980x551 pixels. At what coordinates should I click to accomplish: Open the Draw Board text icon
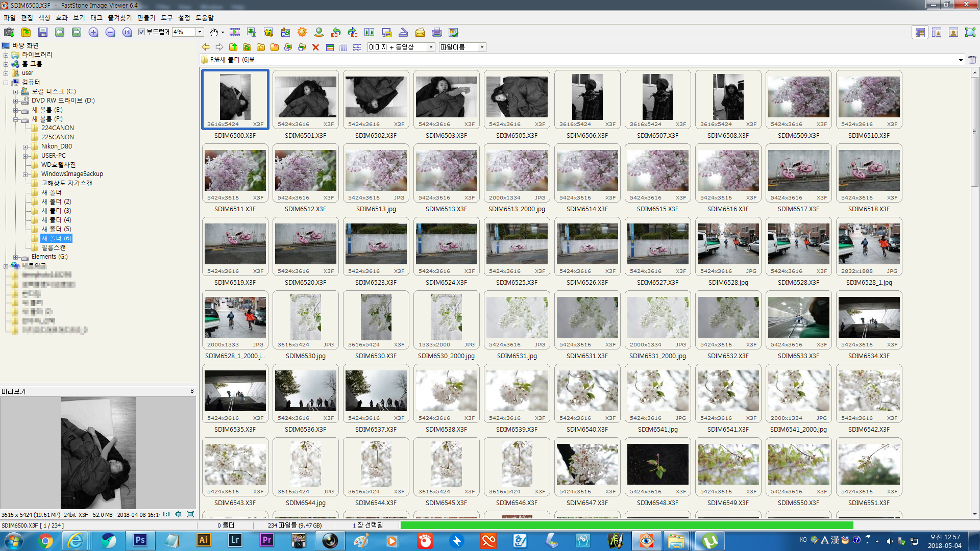tap(285, 32)
